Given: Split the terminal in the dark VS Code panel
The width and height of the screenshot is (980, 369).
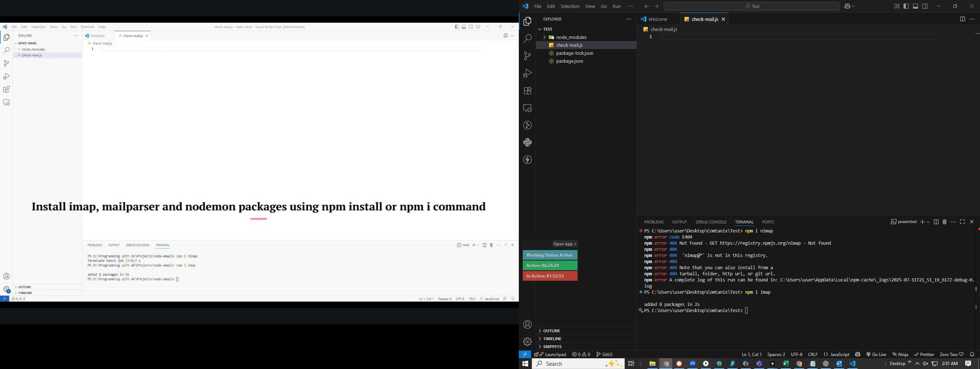Looking at the screenshot, I should pyautogui.click(x=936, y=222).
